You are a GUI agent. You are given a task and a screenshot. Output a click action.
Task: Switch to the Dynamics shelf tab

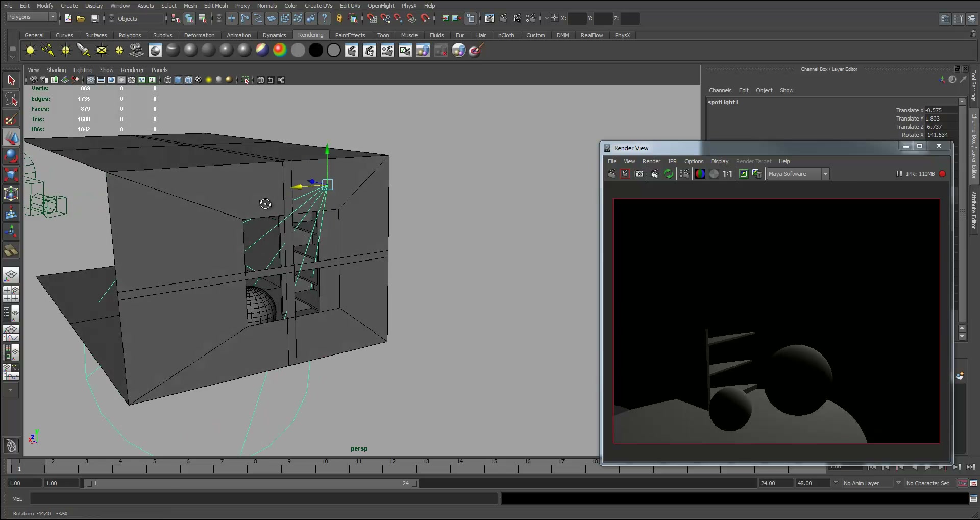(274, 35)
